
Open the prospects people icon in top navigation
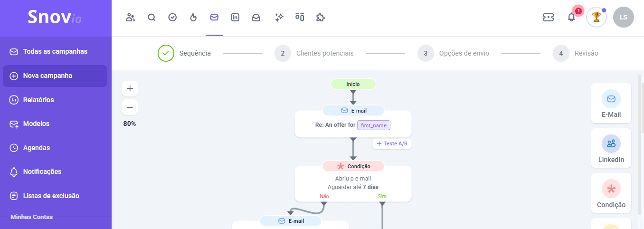(x=130, y=18)
